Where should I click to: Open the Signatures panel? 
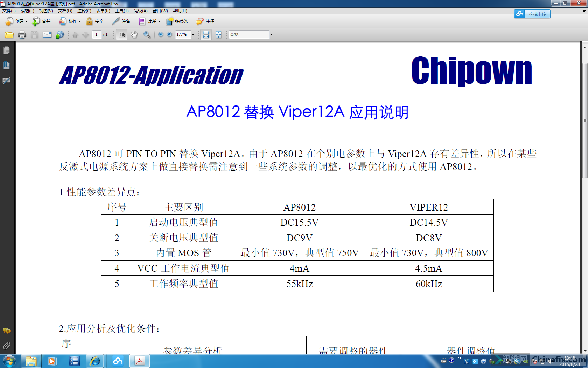pyautogui.click(x=6, y=81)
